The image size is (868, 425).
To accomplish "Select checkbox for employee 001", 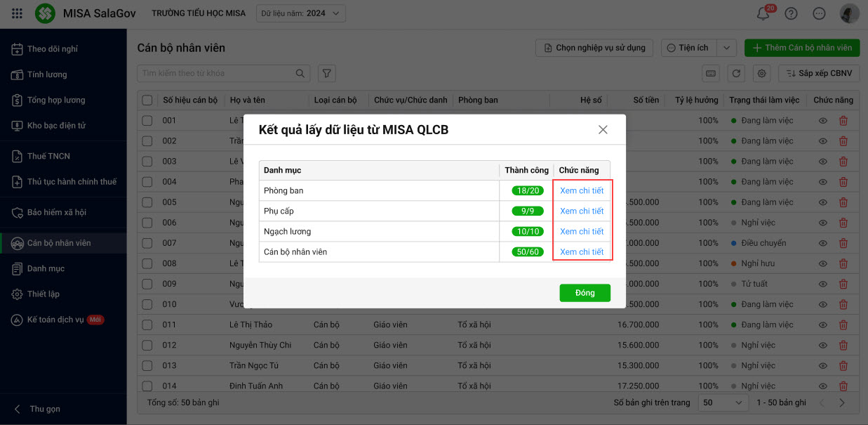I will (147, 121).
